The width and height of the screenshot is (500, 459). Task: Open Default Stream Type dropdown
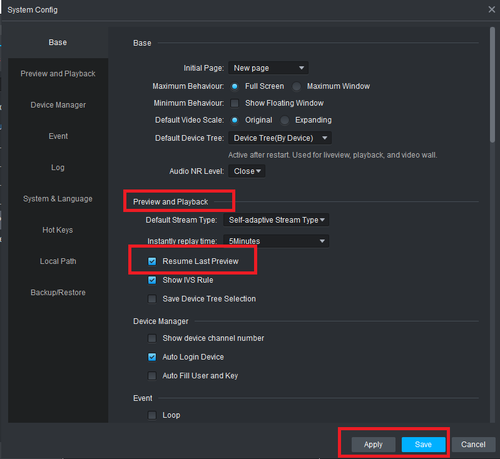click(276, 220)
